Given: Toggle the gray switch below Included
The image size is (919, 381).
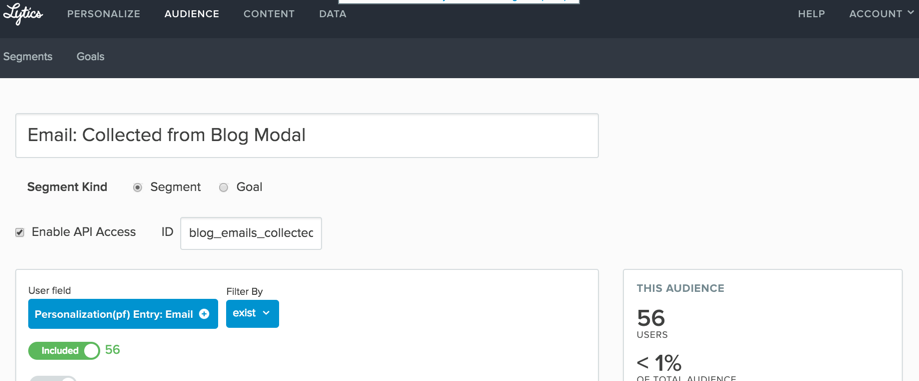Looking at the screenshot, I should (x=53, y=379).
